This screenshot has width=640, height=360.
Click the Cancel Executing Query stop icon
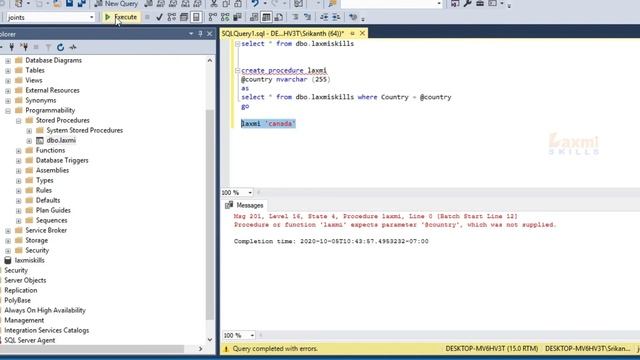(x=147, y=17)
